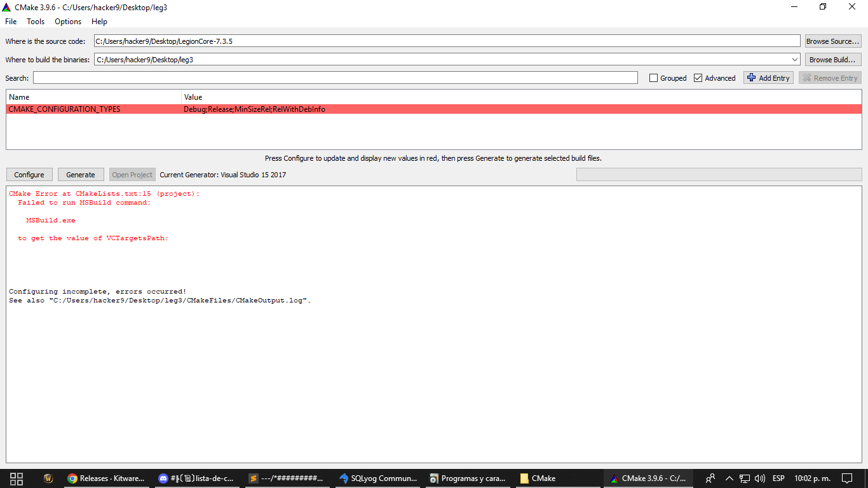The image size is (868, 488).
Task: Open the World of Warcraft taskbar icon
Action: click(x=48, y=478)
